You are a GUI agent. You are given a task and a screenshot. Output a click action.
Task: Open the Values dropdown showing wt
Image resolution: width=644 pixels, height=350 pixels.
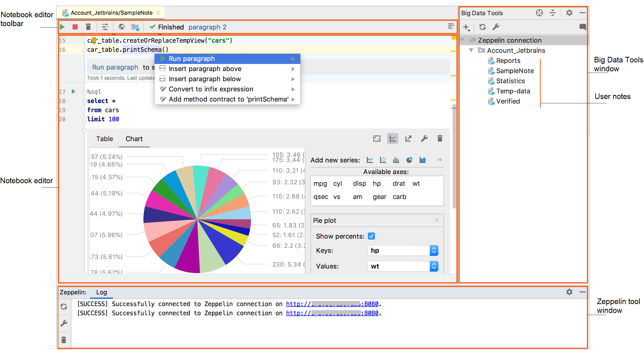click(x=403, y=266)
